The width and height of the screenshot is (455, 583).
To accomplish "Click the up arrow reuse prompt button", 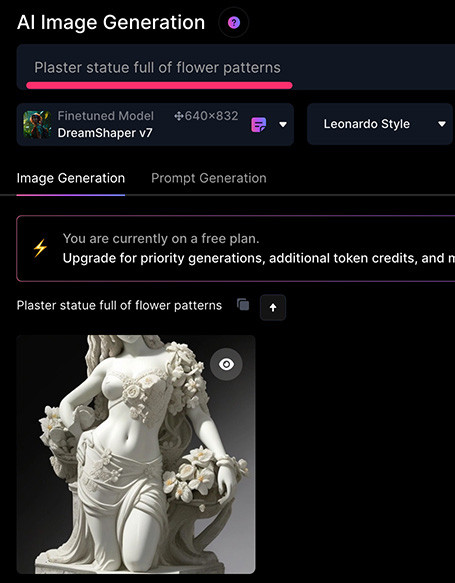I will 273,307.
